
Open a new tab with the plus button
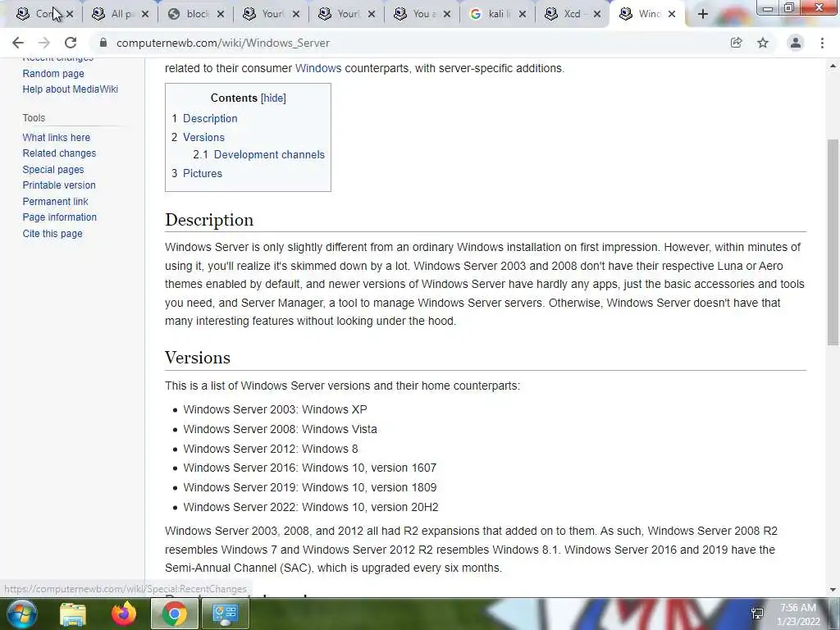[x=703, y=14]
